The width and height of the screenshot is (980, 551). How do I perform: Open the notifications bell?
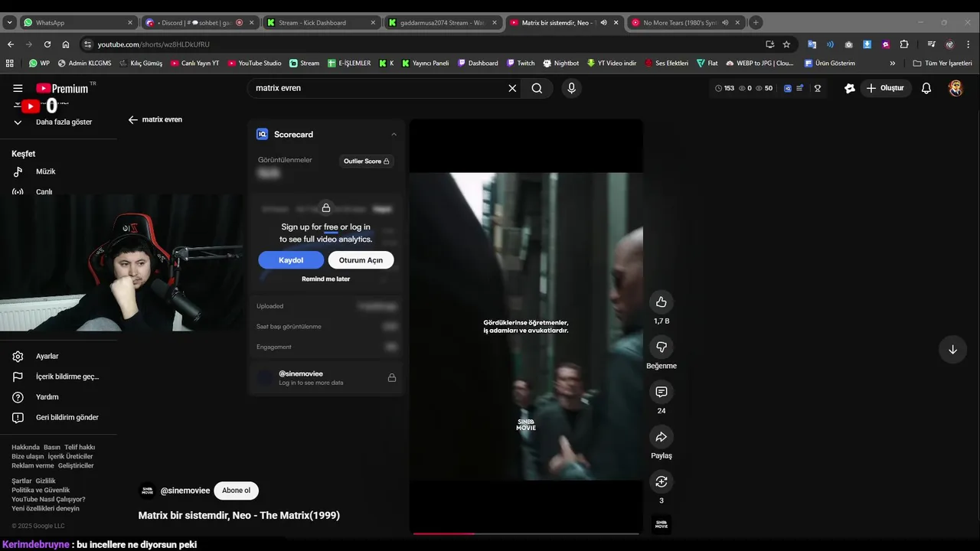pyautogui.click(x=926, y=89)
